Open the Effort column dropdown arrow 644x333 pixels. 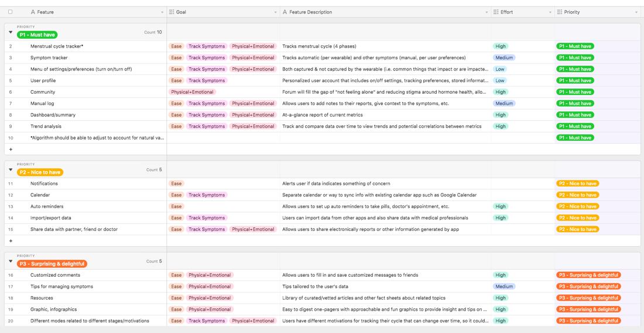(550, 12)
